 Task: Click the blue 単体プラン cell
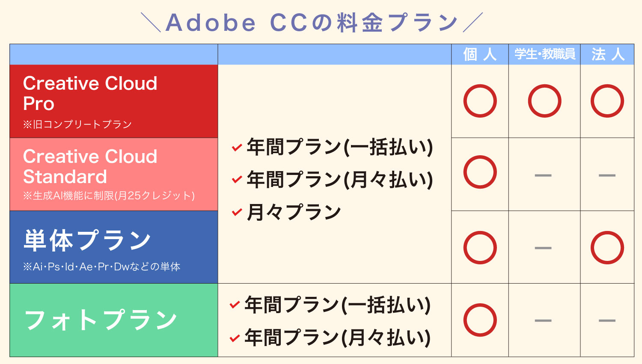coord(114,247)
